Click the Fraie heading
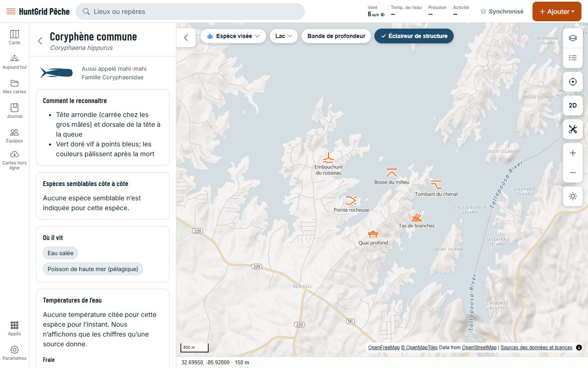 (x=49, y=360)
